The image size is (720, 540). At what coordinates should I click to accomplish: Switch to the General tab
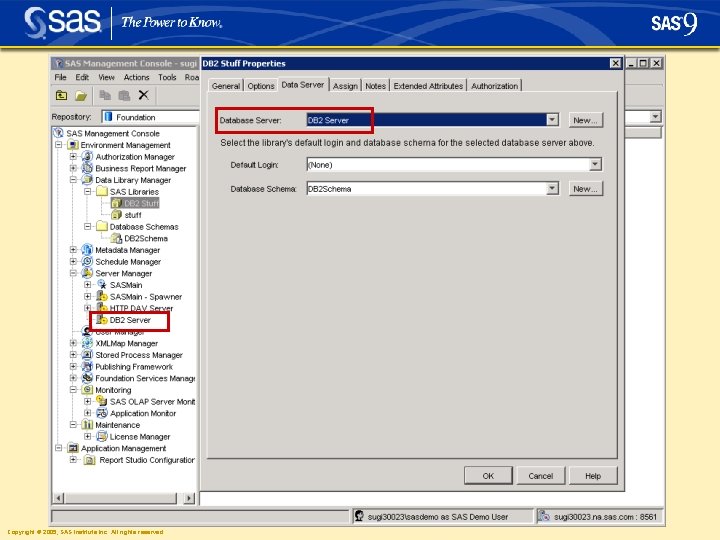[x=225, y=86]
